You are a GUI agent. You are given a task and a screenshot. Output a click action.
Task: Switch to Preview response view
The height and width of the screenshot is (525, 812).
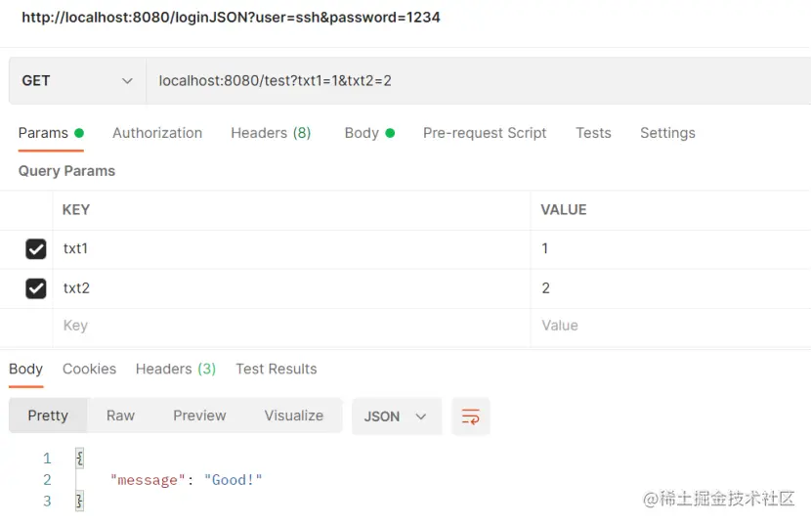coord(199,416)
